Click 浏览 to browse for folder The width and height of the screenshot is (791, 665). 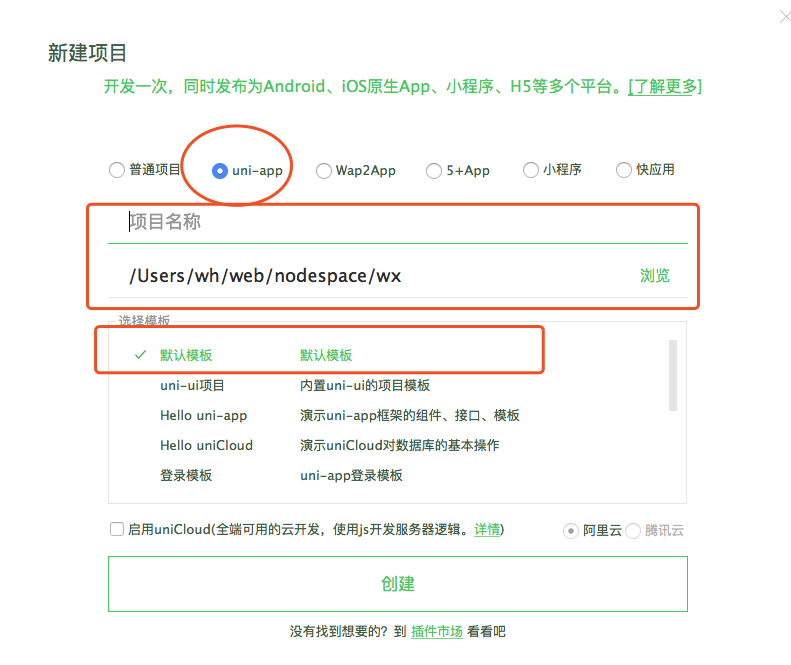655,276
